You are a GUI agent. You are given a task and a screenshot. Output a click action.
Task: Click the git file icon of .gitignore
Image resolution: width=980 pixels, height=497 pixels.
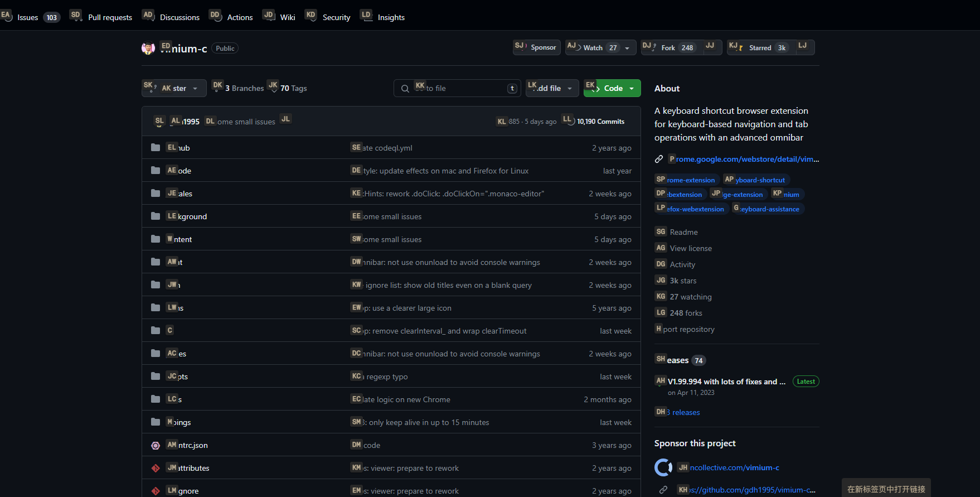pos(156,491)
